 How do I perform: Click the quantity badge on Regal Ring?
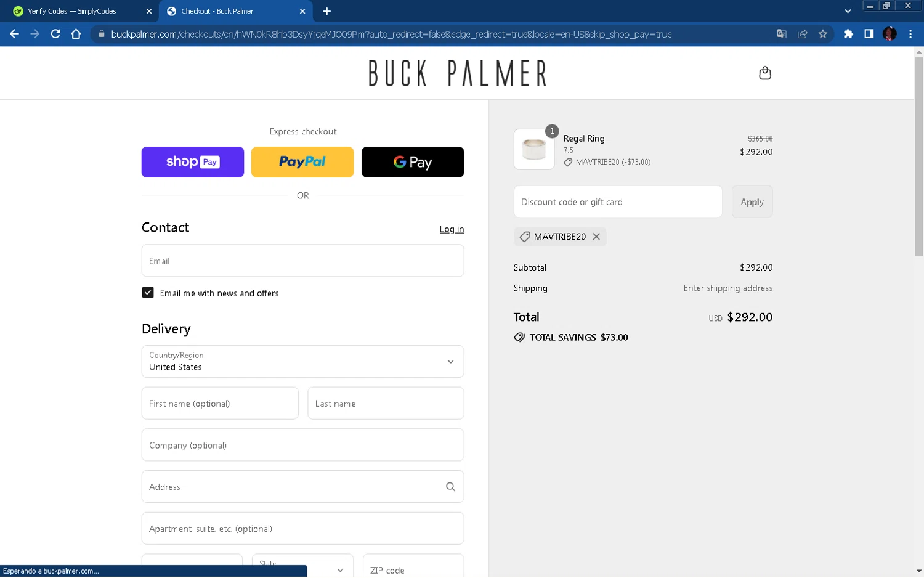click(552, 131)
